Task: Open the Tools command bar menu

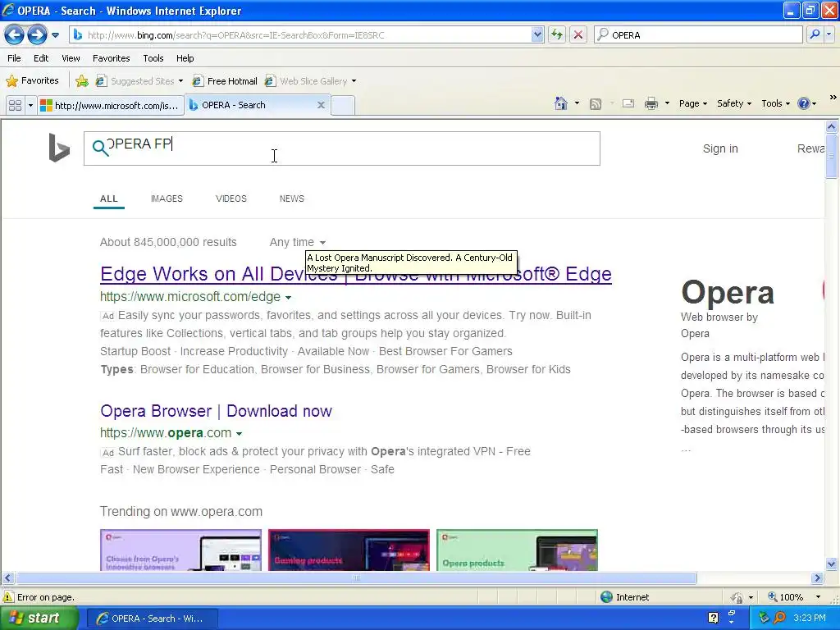Action: tap(775, 103)
